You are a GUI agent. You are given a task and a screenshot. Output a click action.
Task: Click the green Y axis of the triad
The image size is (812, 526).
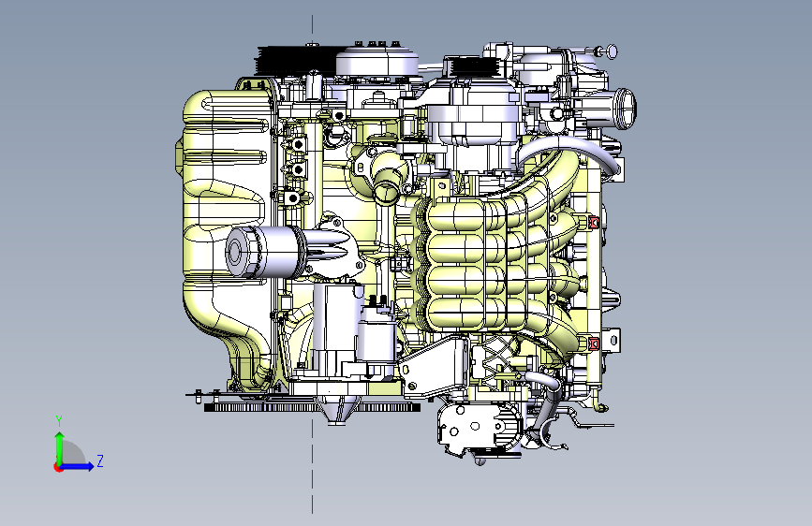(x=60, y=446)
